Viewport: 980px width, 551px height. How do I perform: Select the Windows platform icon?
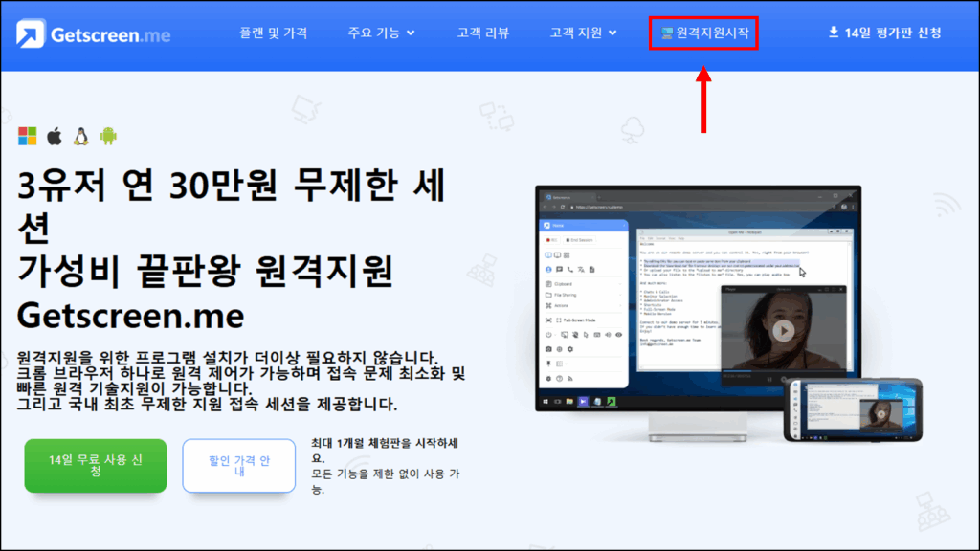click(28, 136)
